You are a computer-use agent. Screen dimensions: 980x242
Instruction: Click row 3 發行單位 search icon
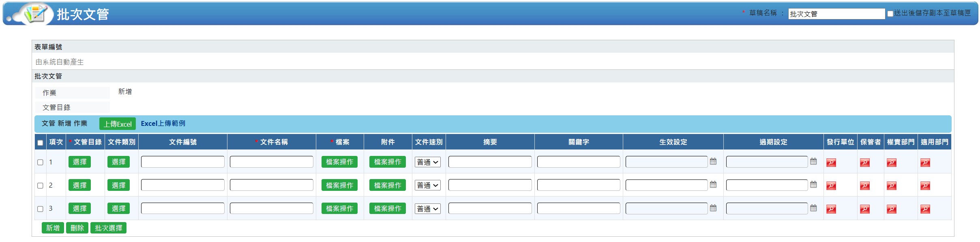click(x=831, y=209)
